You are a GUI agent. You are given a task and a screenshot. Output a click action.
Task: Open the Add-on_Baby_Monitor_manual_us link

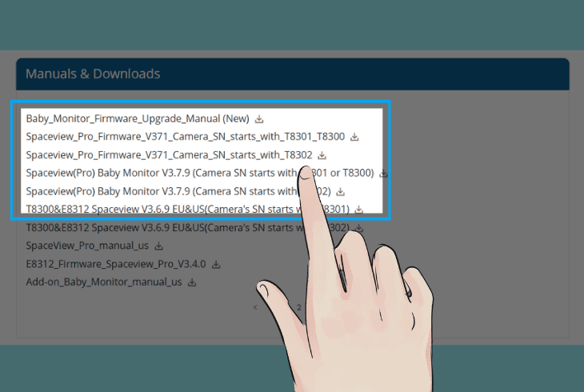[104, 282]
